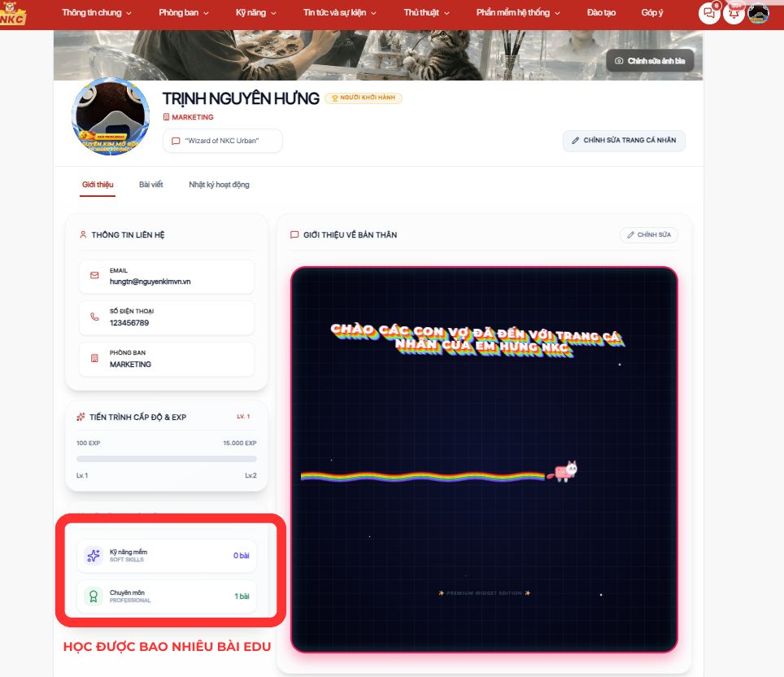The image size is (784, 677).
Task: Click the EXP level progress bar
Action: pyautogui.click(x=167, y=459)
